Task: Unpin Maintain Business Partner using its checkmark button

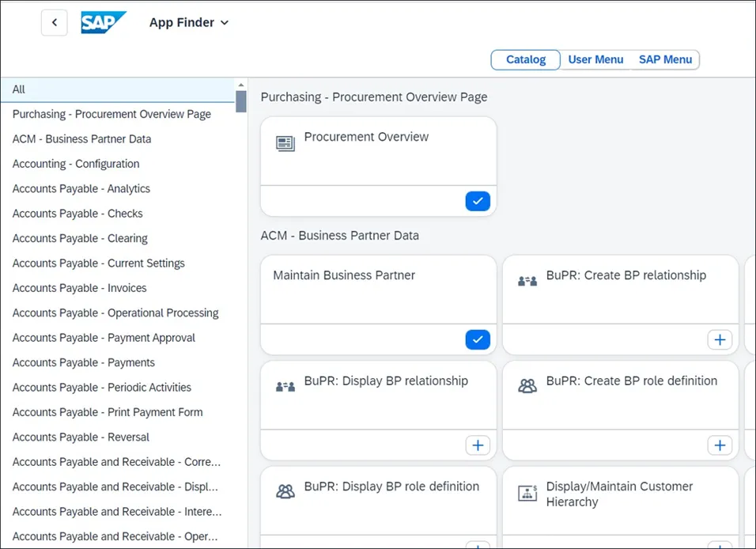Action: point(478,339)
